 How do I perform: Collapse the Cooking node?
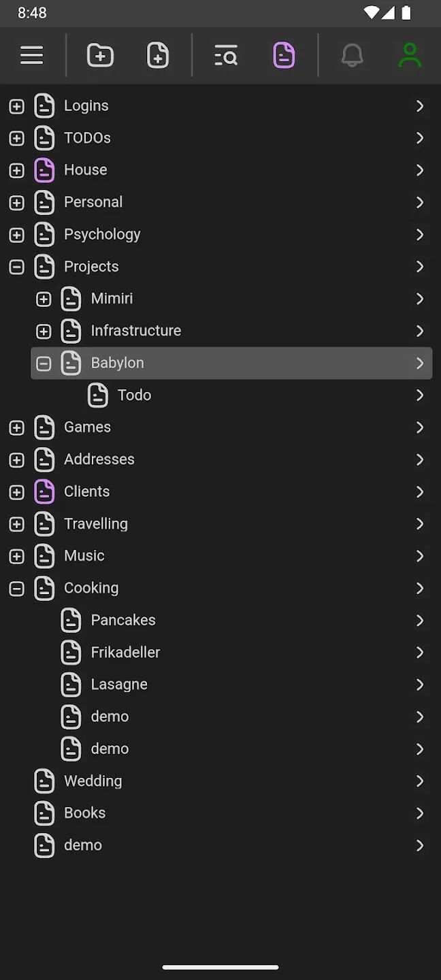(17, 588)
